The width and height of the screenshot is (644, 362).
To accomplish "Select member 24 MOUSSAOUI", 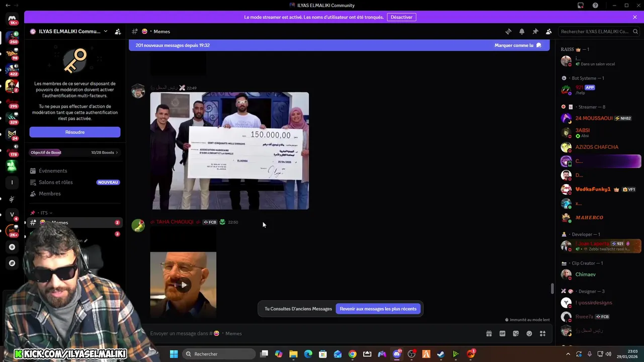I will click(x=601, y=118).
